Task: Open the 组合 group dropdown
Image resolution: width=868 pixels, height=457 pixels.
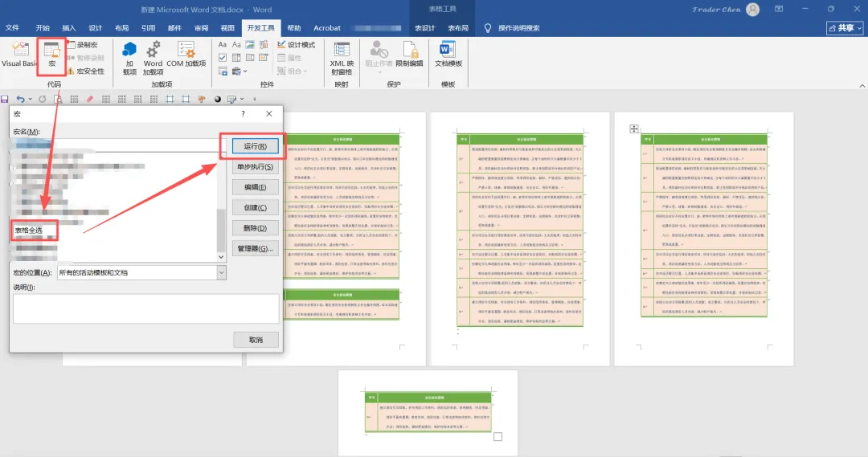Action: [x=293, y=71]
